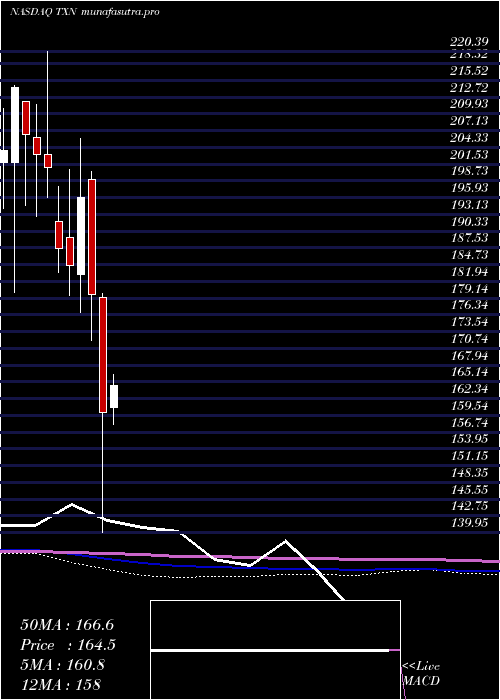Image resolution: width=500 pixels, height=700 pixels.
Task: Click the 159.54 price axis label
Action: (469, 406)
